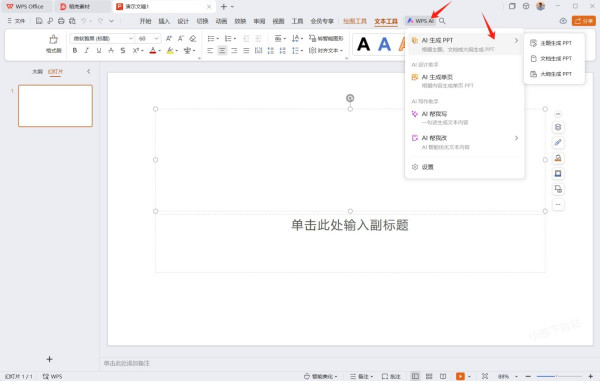Click the zoom out minus button
600x381 pixels.
pos(528,376)
